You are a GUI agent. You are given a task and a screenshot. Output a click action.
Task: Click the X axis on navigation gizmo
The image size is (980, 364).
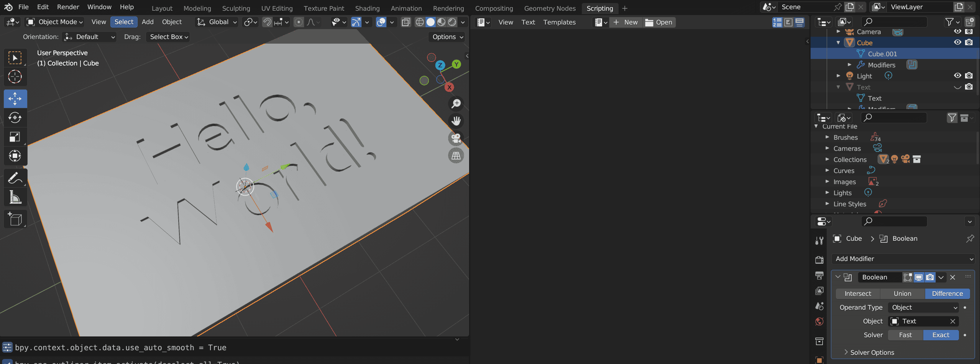pos(449,87)
